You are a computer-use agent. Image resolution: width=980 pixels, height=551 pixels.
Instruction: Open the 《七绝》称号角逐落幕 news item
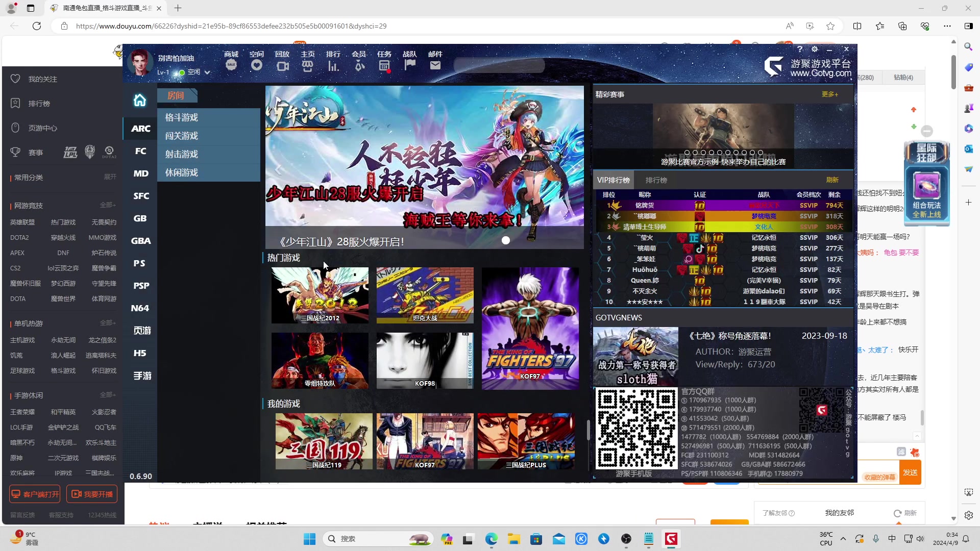point(723,357)
